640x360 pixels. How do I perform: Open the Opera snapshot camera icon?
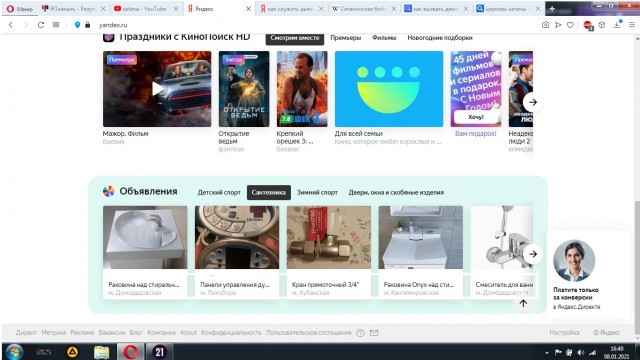click(545, 25)
